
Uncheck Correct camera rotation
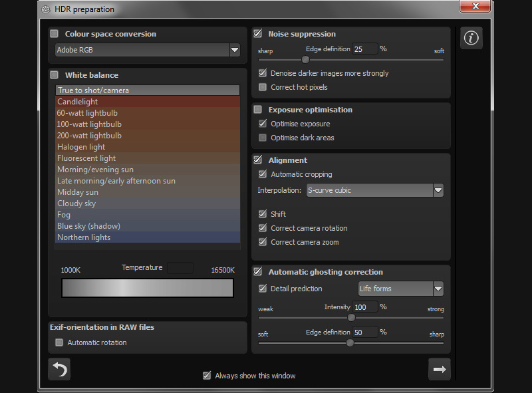coord(263,227)
